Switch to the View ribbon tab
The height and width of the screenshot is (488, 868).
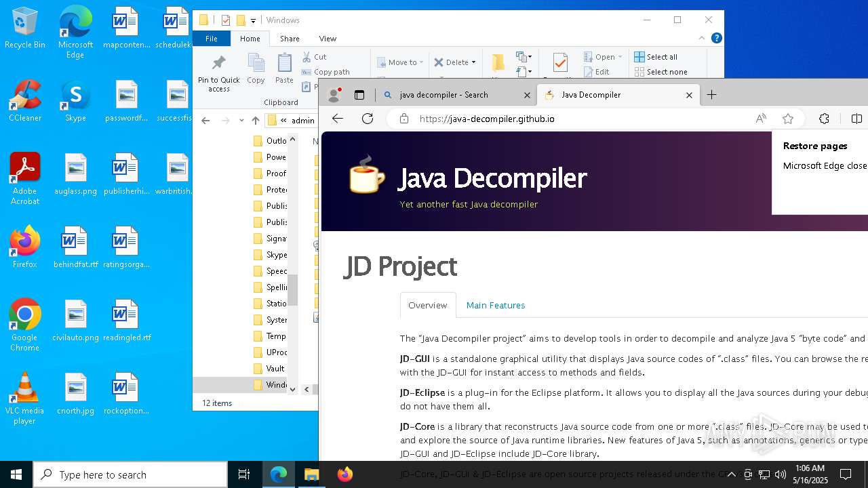(x=328, y=39)
